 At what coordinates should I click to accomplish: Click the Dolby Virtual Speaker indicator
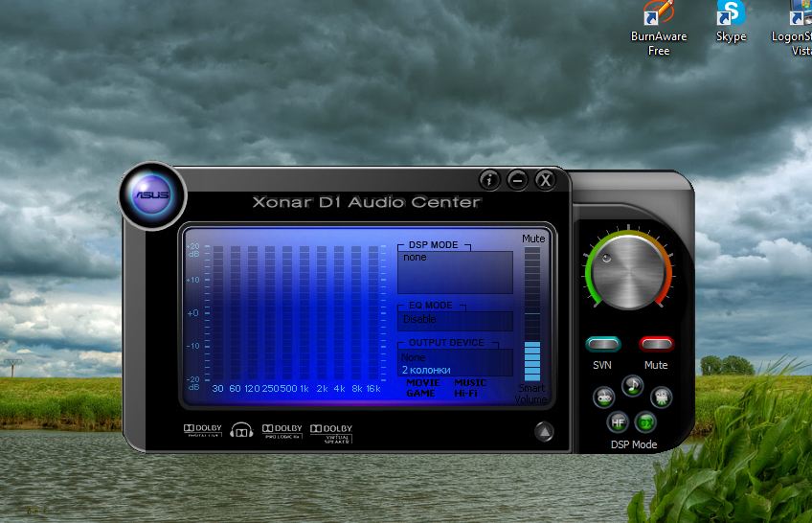[331, 432]
